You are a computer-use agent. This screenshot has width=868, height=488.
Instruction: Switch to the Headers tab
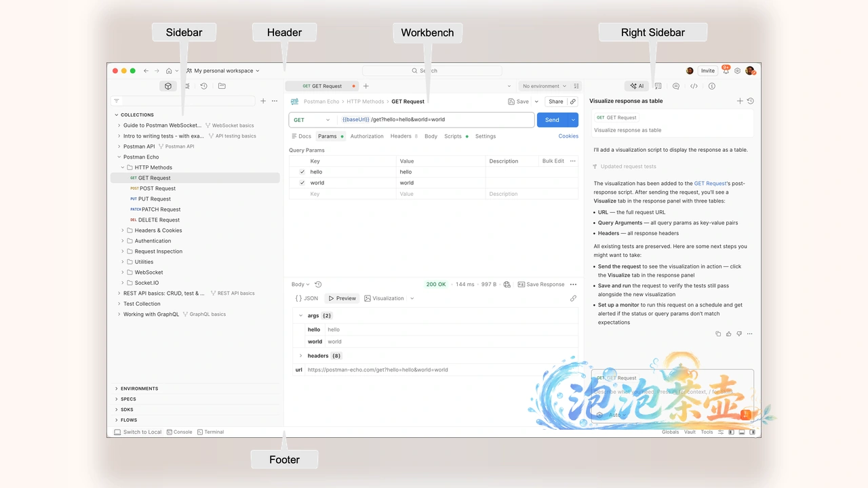pyautogui.click(x=403, y=136)
